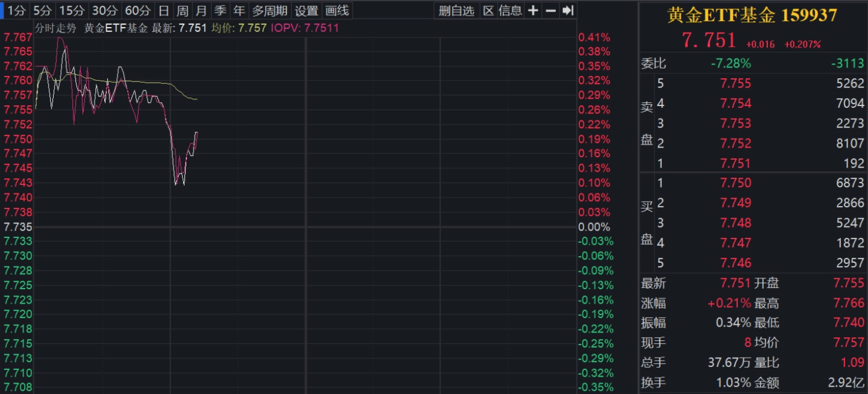This screenshot has height=394, width=868.
Task: Switch to 15分 chart period
Action: [x=72, y=10]
